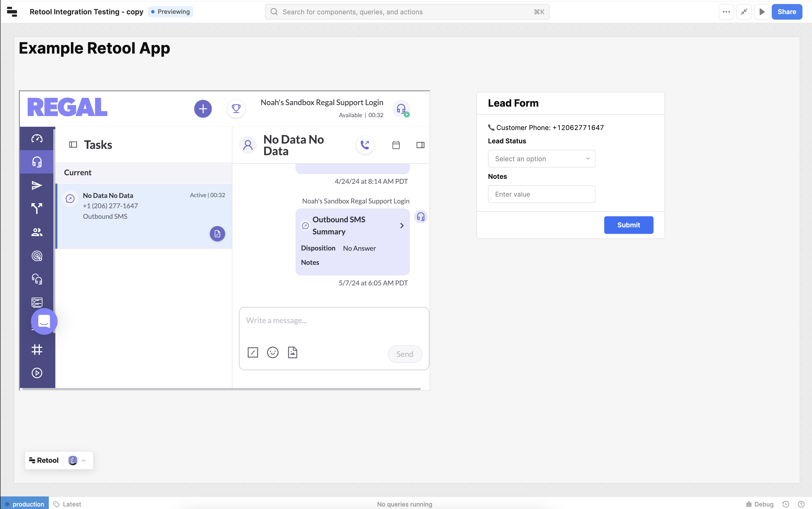Open the calendar schedule icon
812x509 pixels.
pos(396,145)
